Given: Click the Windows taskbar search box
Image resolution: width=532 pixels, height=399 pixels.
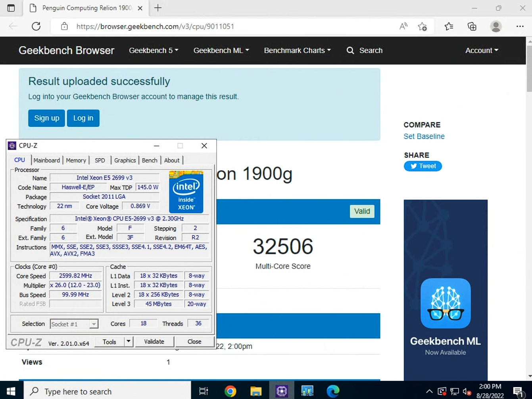Looking at the screenshot, I should [108, 391].
